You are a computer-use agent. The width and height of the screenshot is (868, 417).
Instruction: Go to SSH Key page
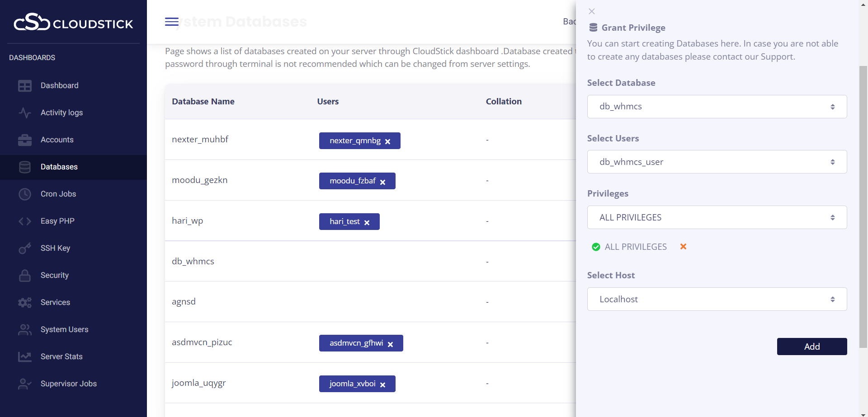pyautogui.click(x=55, y=248)
